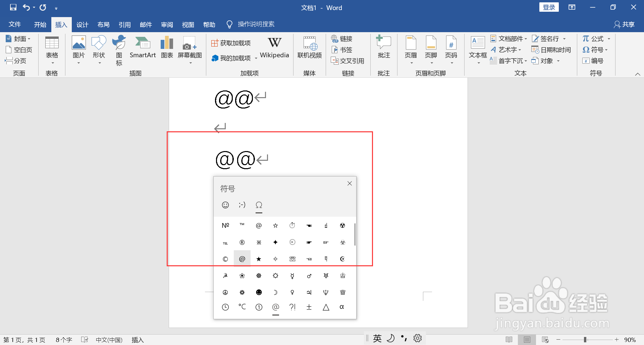Insert a 交叉引用 cross-reference
The width and height of the screenshot is (644, 345).
[347, 61]
